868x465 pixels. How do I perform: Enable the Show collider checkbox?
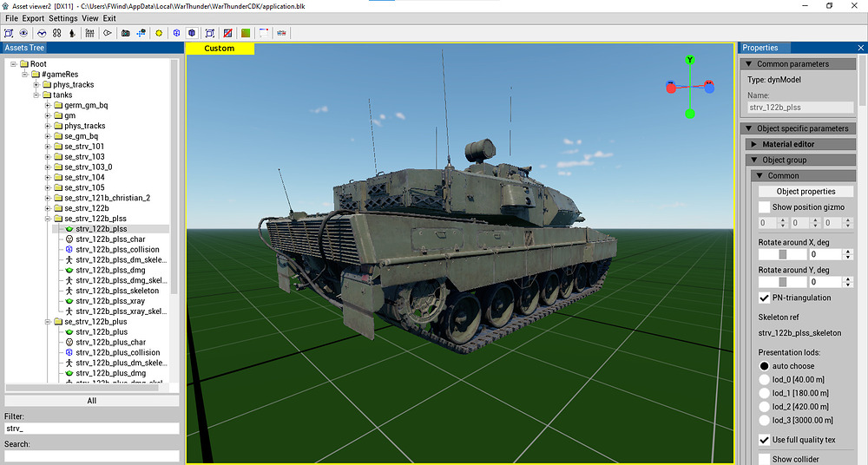pyautogui.click(x=764, y=459)
